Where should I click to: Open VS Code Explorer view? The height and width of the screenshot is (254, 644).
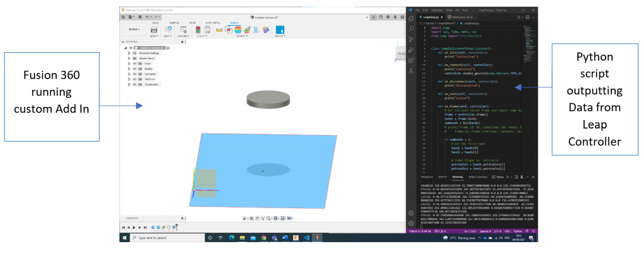click(x=411, y=18)
